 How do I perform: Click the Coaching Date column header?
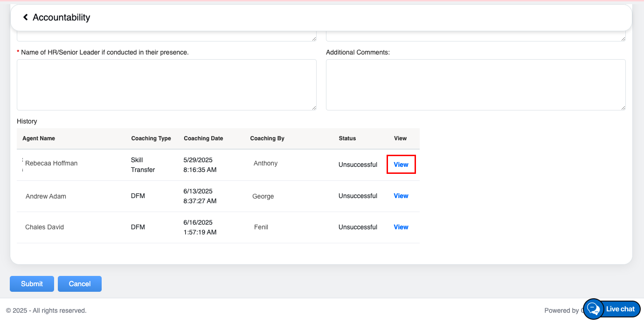tap(203, 138)
